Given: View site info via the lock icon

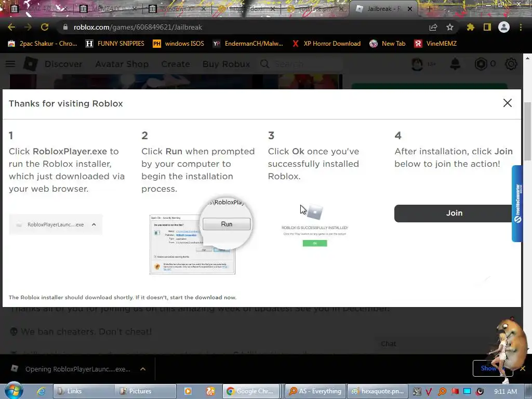Looking at the screenshot, I should [65, 27].
